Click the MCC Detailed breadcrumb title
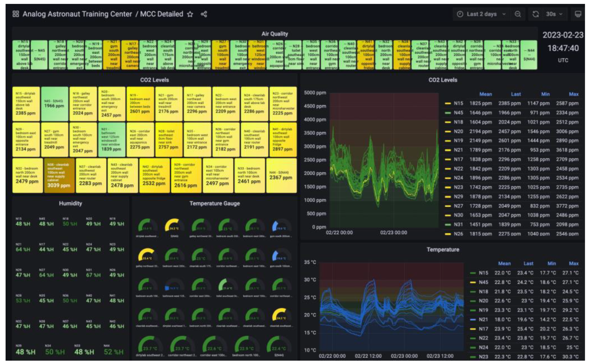The height and width of the screenshot is (364, 589). [x=162, y=14]
